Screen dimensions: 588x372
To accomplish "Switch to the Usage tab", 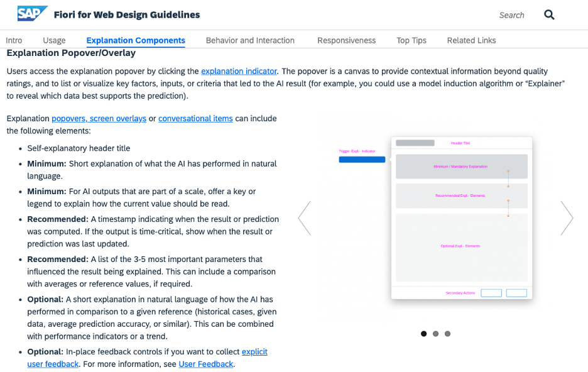I will (54, 40).
